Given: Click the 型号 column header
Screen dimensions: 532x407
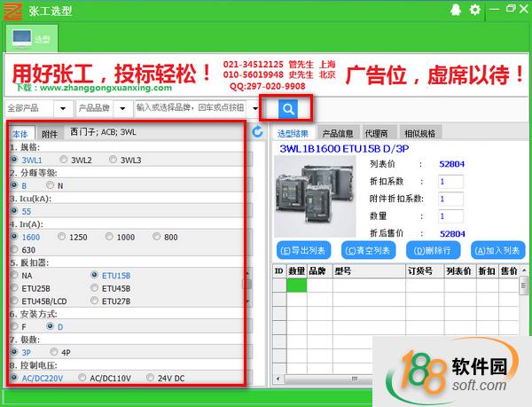Looking at the screenshot, I should tap(369, 271).
